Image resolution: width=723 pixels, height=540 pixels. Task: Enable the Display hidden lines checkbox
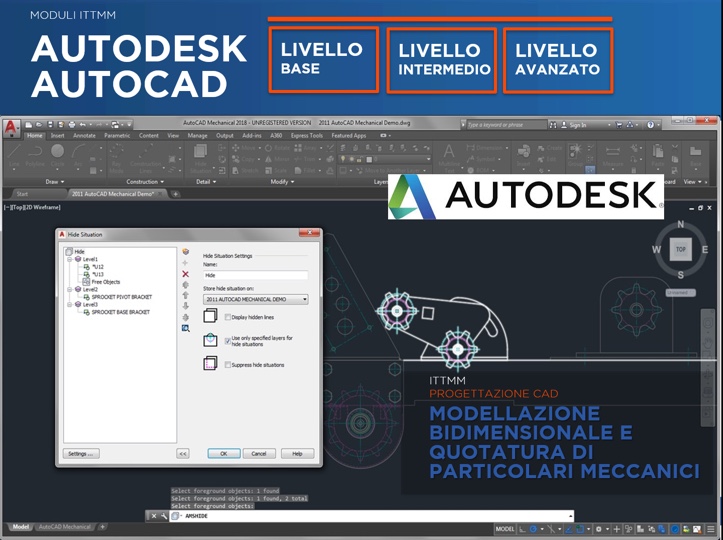228,316
